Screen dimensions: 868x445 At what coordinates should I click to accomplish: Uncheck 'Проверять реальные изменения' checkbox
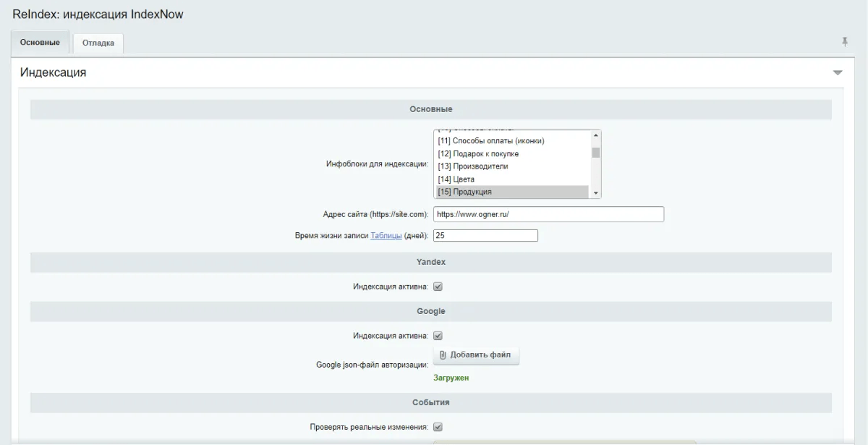[438, 427]
